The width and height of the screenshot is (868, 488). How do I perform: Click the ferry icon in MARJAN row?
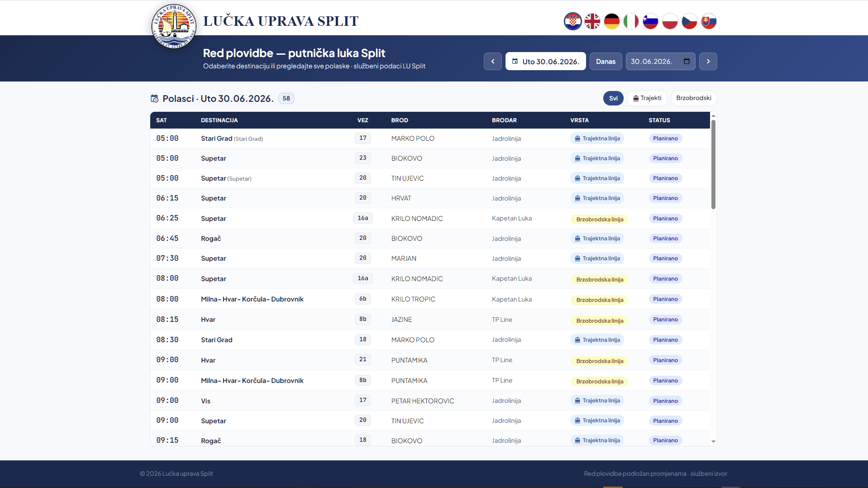point(577,258)
